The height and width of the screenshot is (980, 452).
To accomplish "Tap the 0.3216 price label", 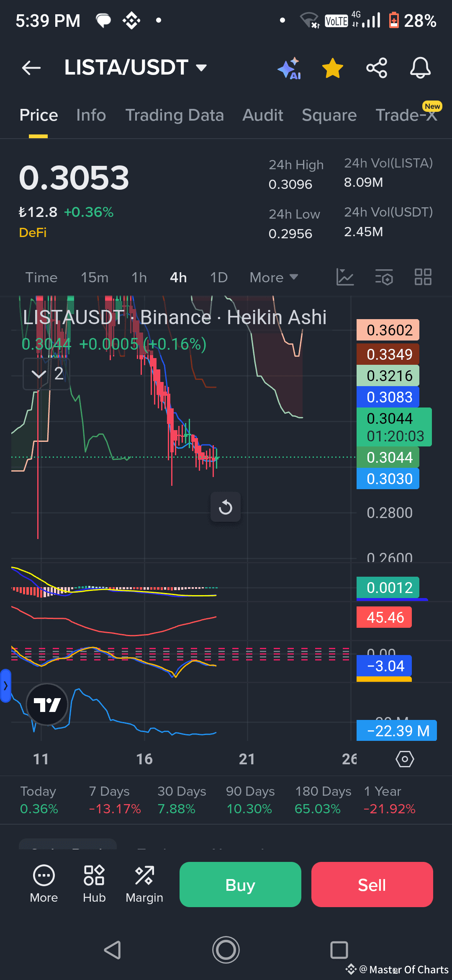I will (388, 376).
